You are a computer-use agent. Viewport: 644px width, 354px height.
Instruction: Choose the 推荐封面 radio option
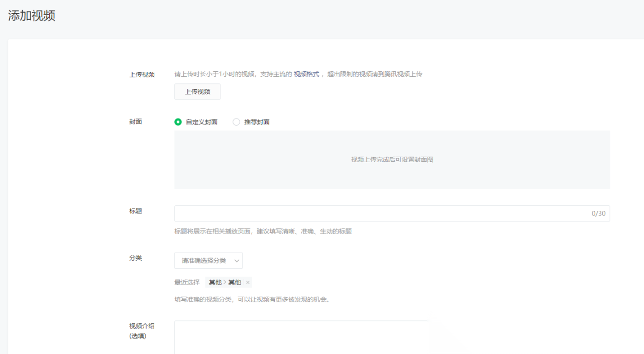point(237,122)
